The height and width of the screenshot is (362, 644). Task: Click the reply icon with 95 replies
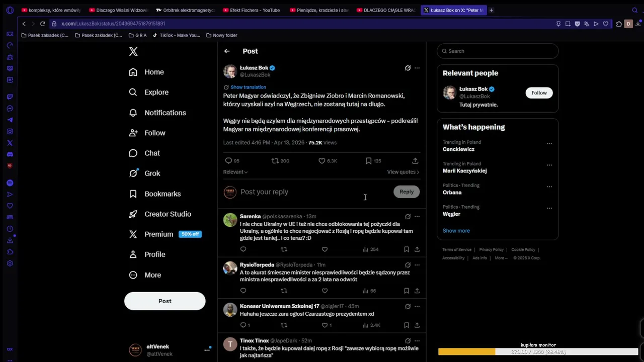click(228, 161)
